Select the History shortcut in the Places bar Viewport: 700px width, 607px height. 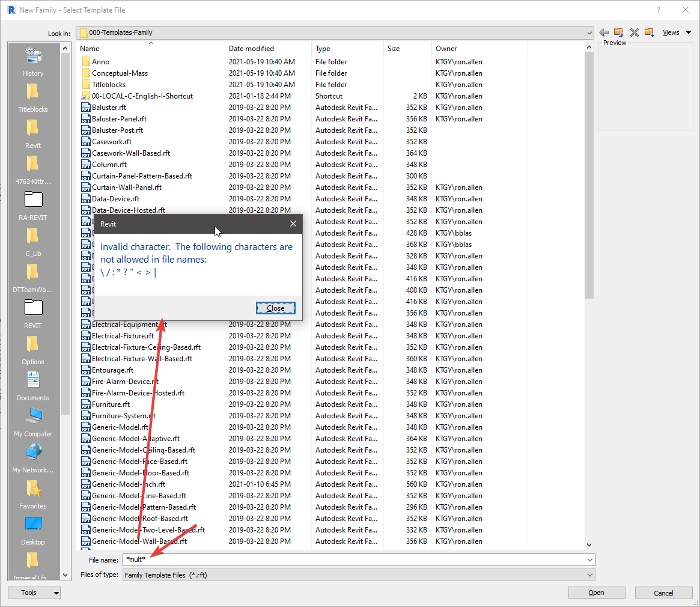32,61
